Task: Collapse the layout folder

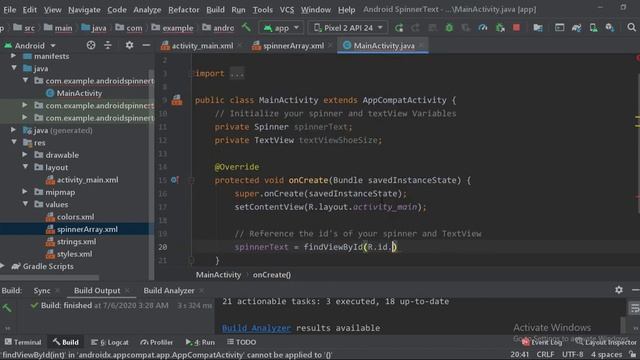Action: 25,167
